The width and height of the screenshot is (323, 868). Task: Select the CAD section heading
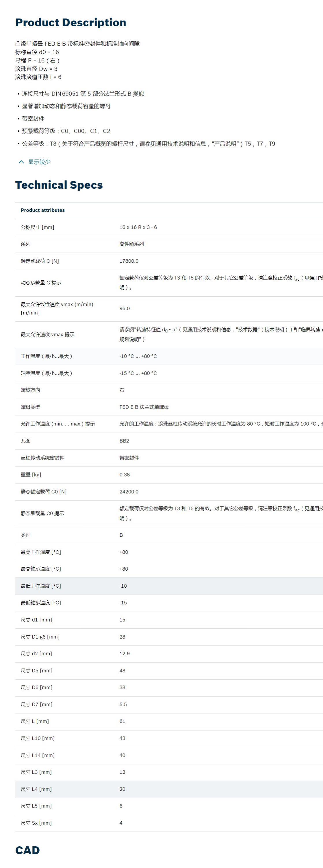click(x=27, y=850)
